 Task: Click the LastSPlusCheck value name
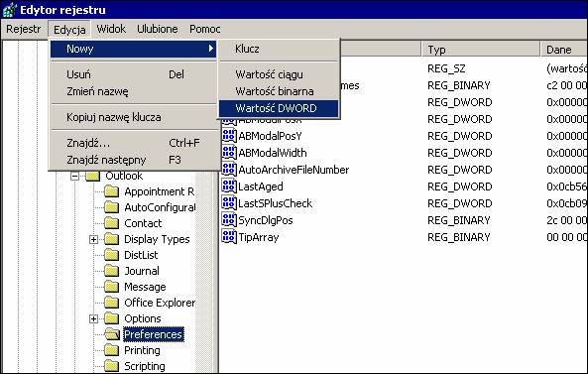click(x=276, y=203)
